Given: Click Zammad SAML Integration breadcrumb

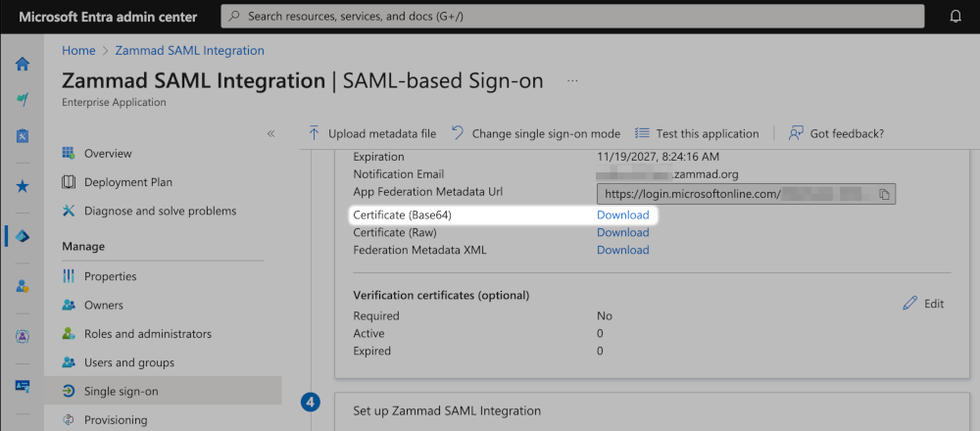Looking at the screenshot, I should tap(189, 51).
